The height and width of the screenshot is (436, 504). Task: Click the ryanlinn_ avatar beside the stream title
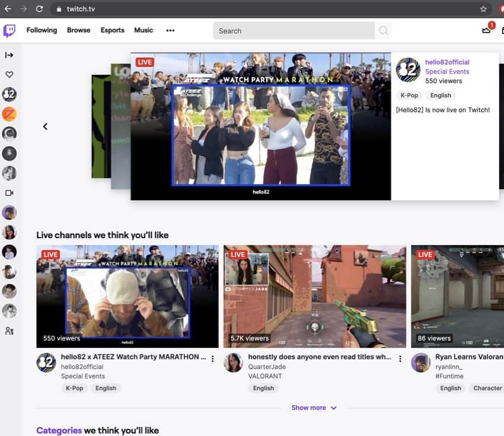(x=421, y=363)
